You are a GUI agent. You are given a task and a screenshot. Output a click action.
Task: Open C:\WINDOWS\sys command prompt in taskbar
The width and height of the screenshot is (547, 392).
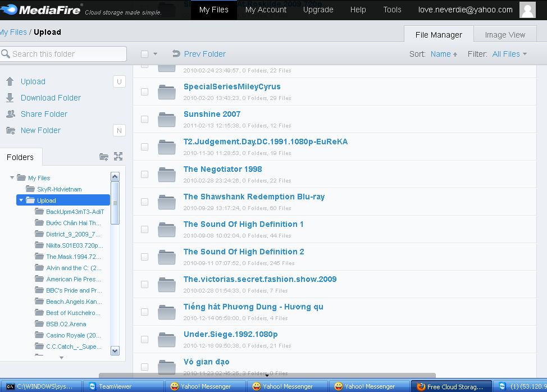click(x=41, y=386)
